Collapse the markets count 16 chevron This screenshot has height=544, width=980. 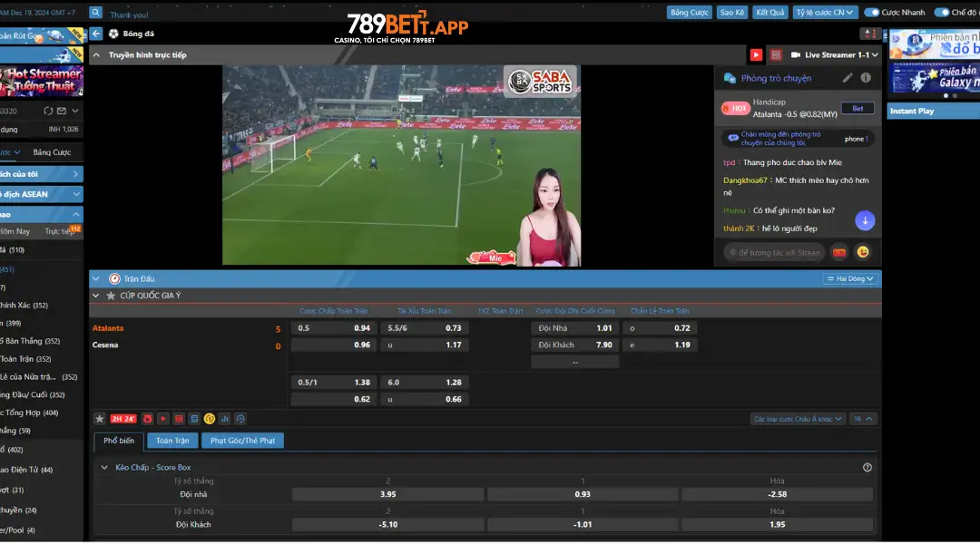tap(864, 419)
